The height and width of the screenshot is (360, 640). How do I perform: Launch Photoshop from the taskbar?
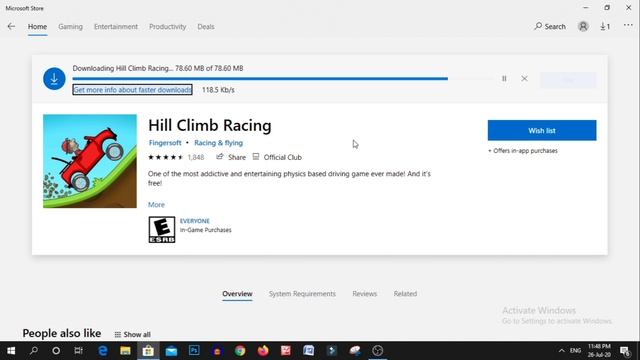pyautogui.click(x=194, y=351)
